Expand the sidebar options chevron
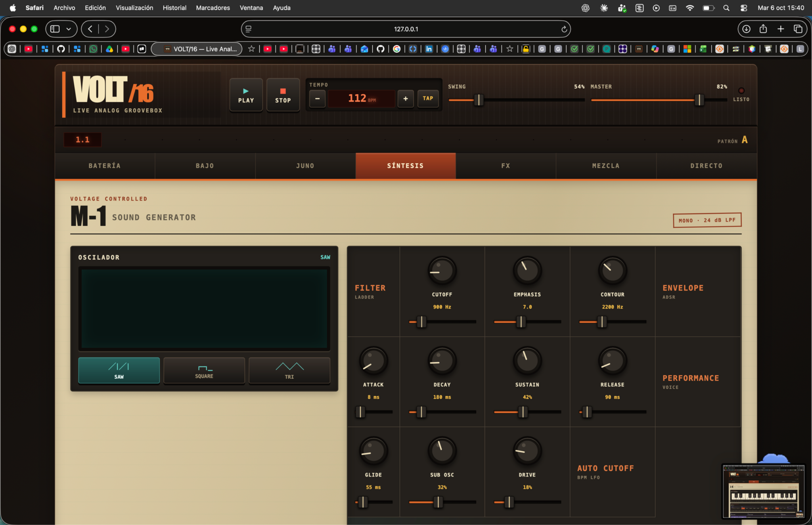812x525 pixels. [69, 29]
